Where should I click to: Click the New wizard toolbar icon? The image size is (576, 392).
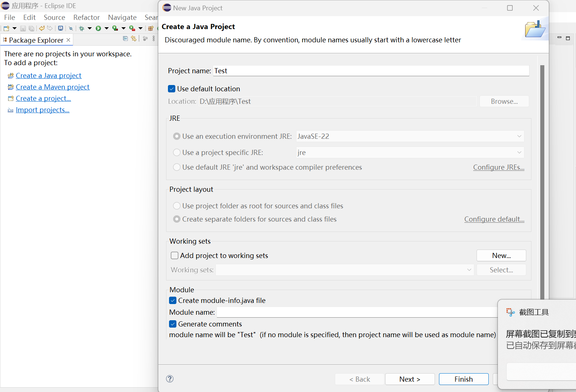[6, 28]
